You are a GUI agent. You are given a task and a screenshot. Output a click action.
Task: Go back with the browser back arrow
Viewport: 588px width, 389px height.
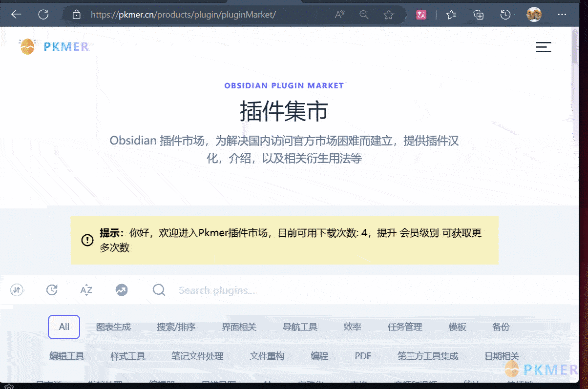16,15
